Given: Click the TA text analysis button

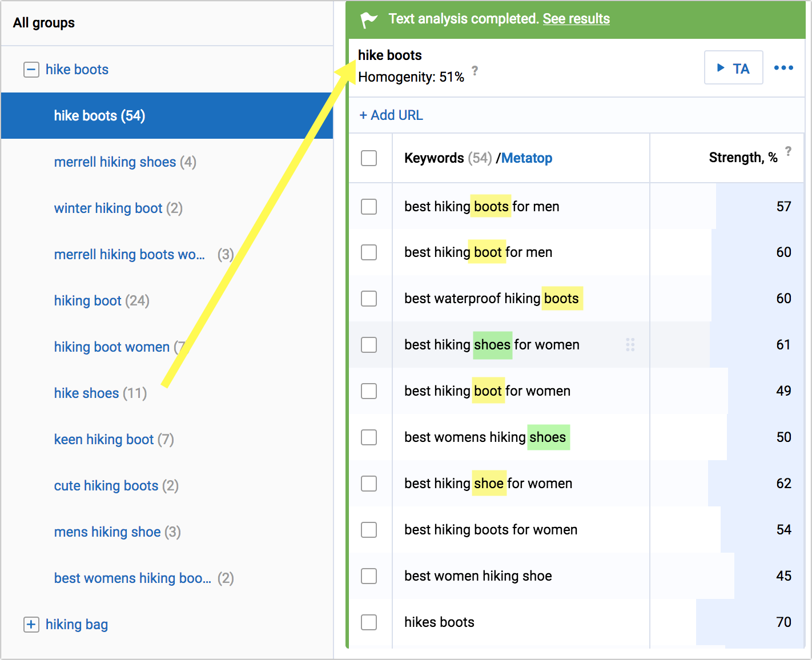Looking at the screenshot, I should [733, 68].
